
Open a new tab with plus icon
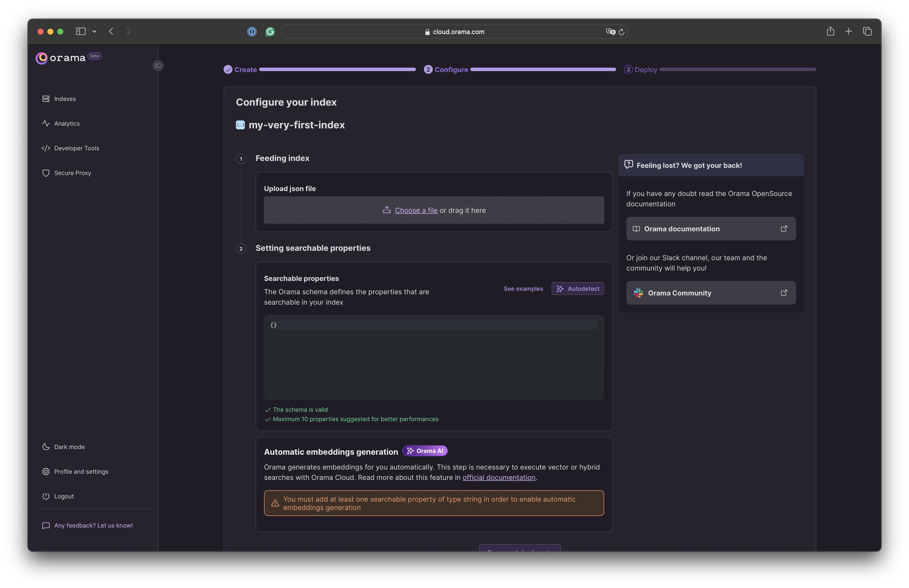coord(848,31)
